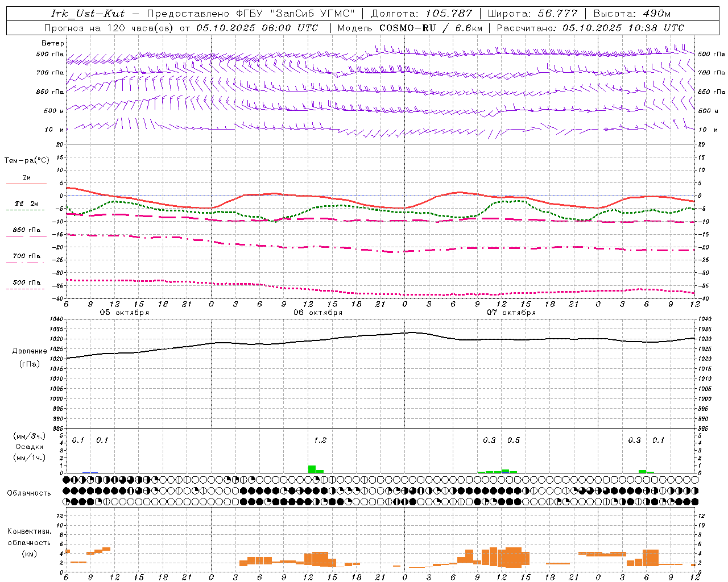Click the elevation value Высота: 490м
Viewport: 728px width, 582px height.
[x=632, y=14]
